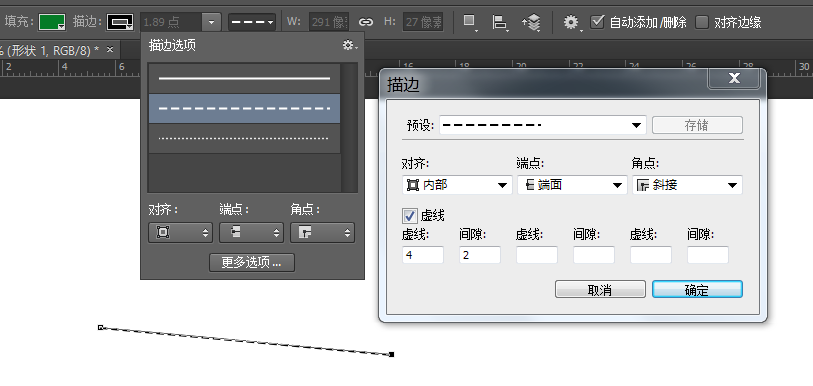This screenshot has width=813, height=386.
Task: Open the 端点 端面 dropdown in dialog
Action: click(x=572, y=185)
